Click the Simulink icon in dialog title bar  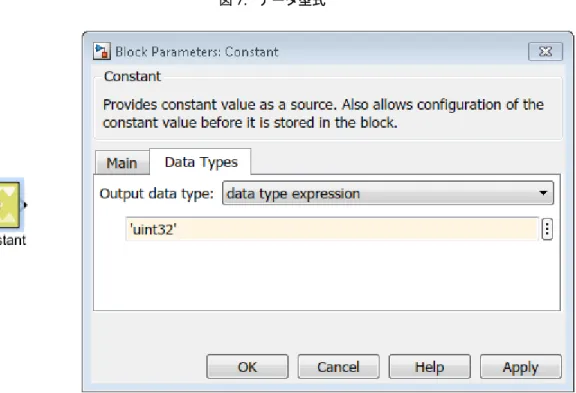[102, 51]
